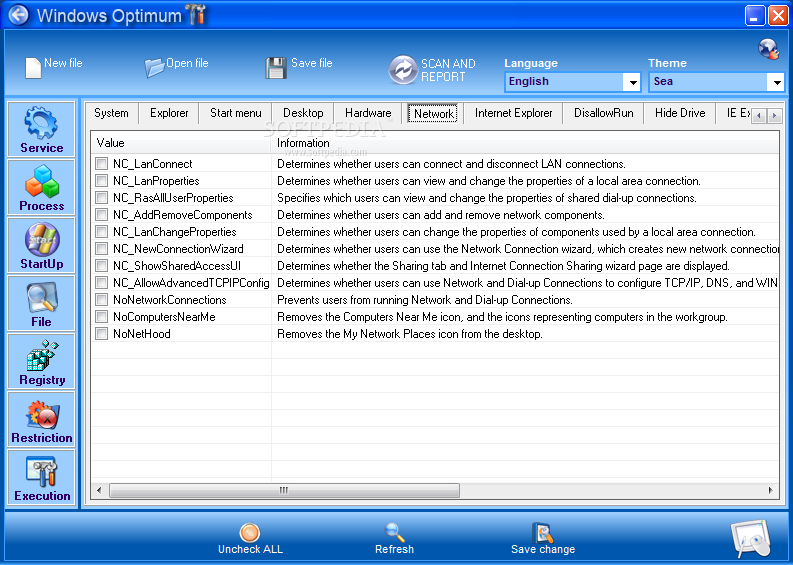
Task: Enable the NoNetworkConnections checkbox
Action: tap(102, 299)
